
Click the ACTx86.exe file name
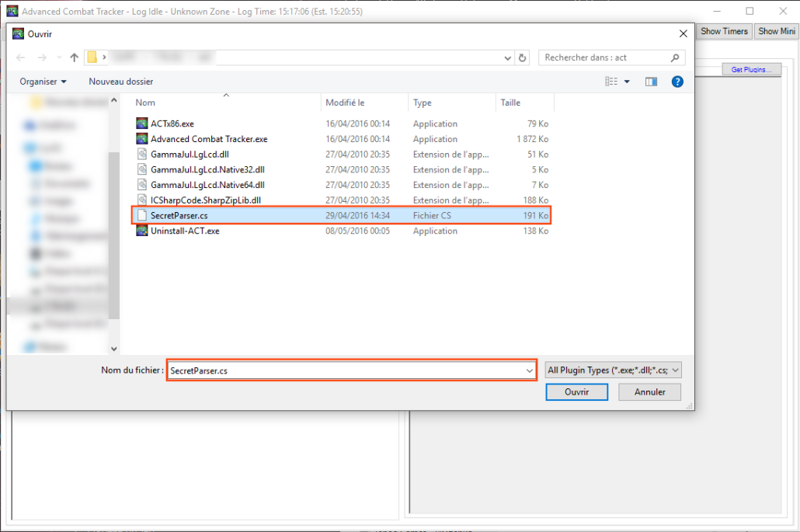coord(172,123)
